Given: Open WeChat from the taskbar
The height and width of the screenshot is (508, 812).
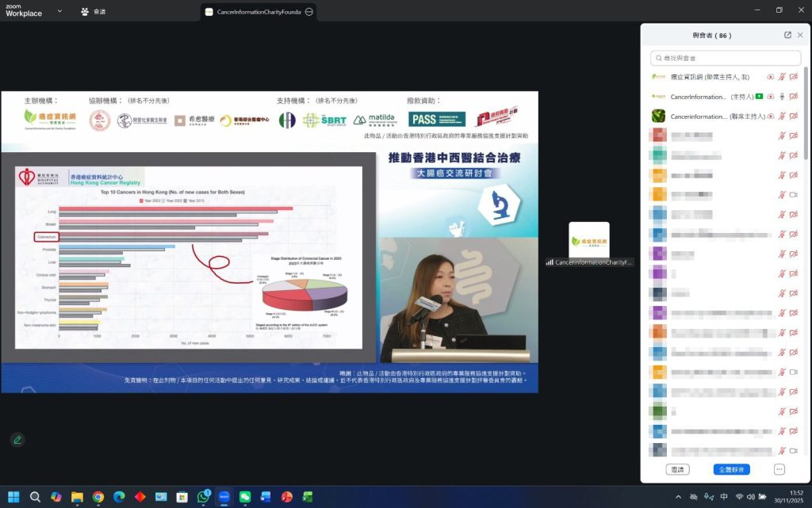Looking at the screenshot, I should [x=245, y=497].
